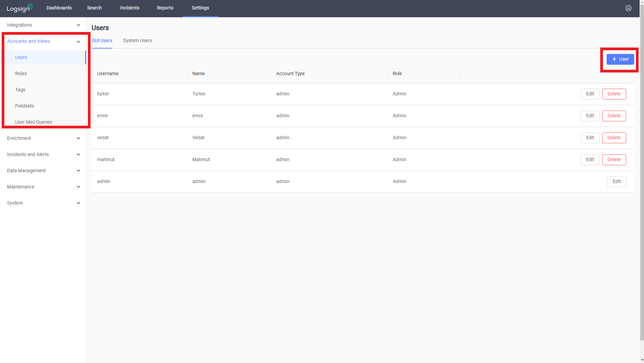Go to the Incidents menu
The image size is (644, 363).
click(130, 8)
